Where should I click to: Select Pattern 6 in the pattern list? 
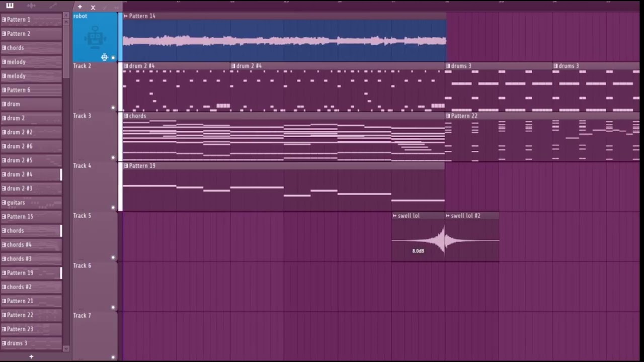pyautogui.click(x=31, y=90)
